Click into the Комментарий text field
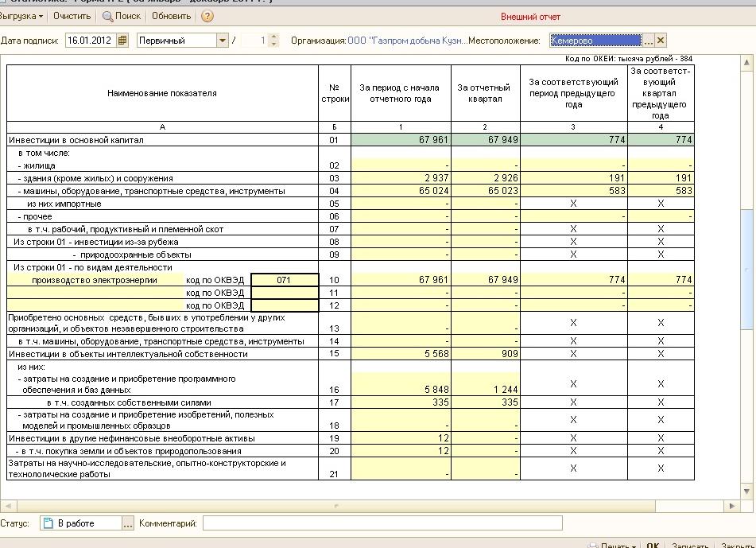Viewport: 756px width, 548px height. 382,523
